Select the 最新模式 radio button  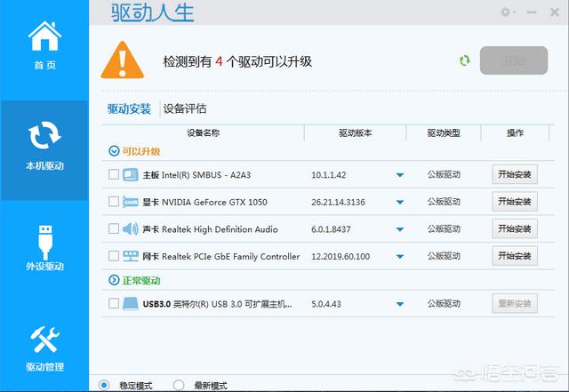tap(179, 385)
